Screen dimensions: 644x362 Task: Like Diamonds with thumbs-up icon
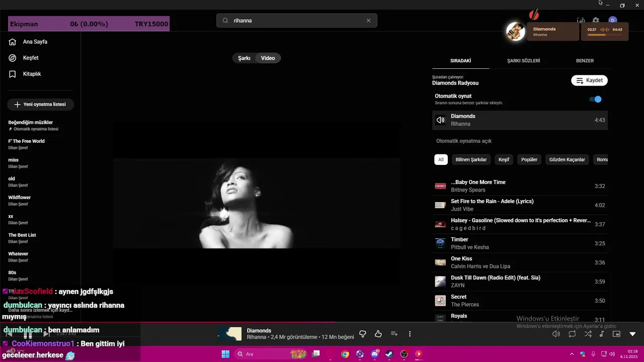378,334
